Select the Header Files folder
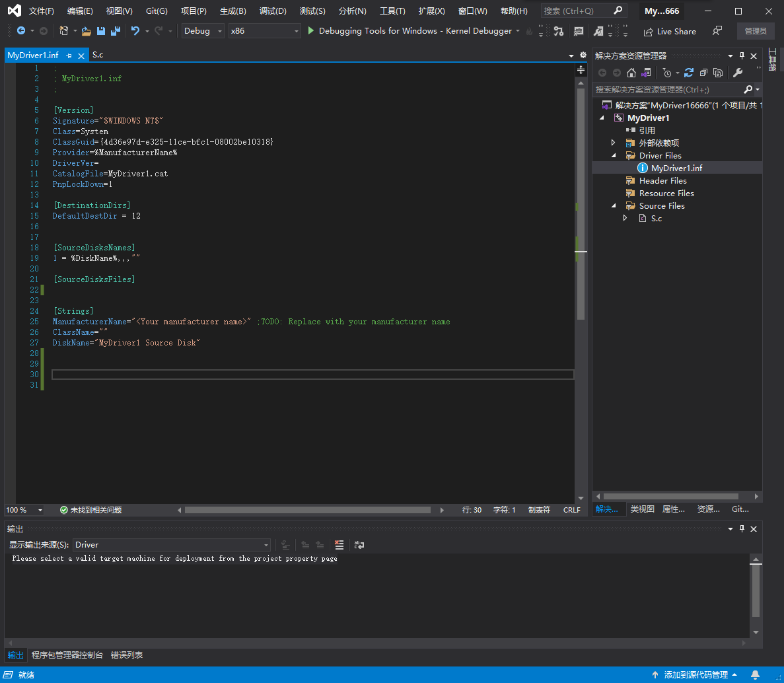Screen dimensions: 784x683 tap(662, 180)
